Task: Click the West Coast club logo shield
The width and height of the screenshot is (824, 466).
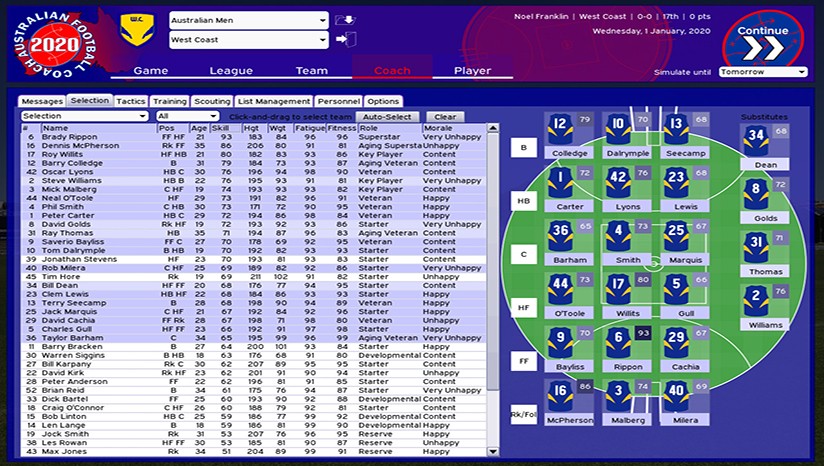Action: tap(137, 29)
